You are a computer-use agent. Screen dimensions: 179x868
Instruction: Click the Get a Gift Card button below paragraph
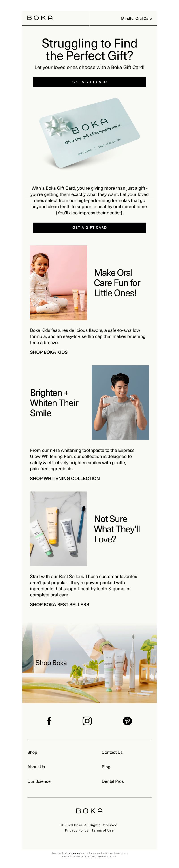[89, 228]
